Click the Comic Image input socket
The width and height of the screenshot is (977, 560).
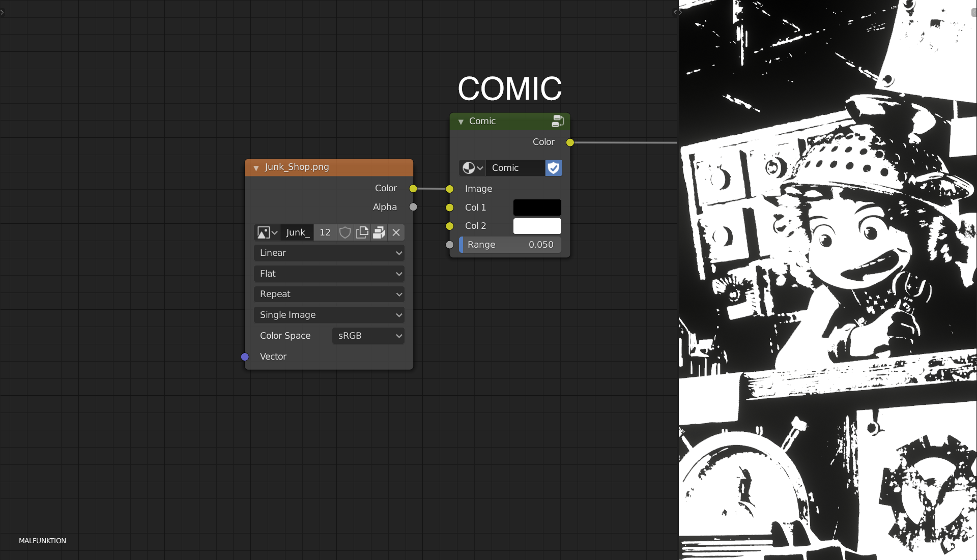450,189
